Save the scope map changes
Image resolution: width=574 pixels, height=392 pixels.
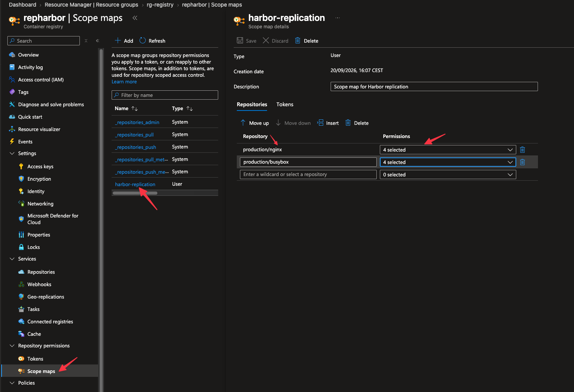click(246, 41)
